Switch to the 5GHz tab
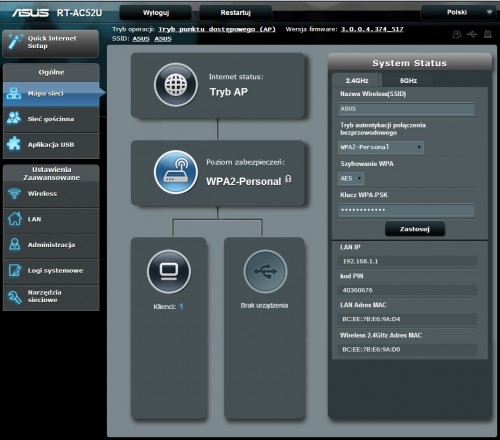500x440 pixels. (x=408, y=80)
